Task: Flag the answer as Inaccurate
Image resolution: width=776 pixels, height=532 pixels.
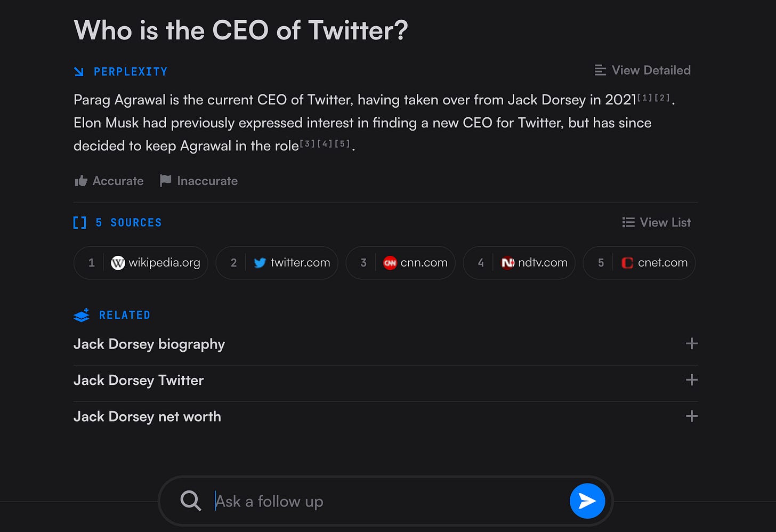Action: pos(199,181)
